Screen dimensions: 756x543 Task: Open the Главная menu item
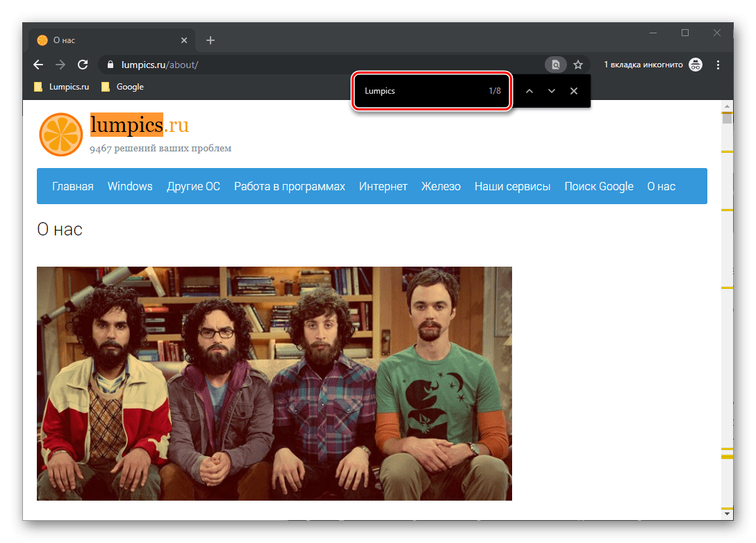73,187
